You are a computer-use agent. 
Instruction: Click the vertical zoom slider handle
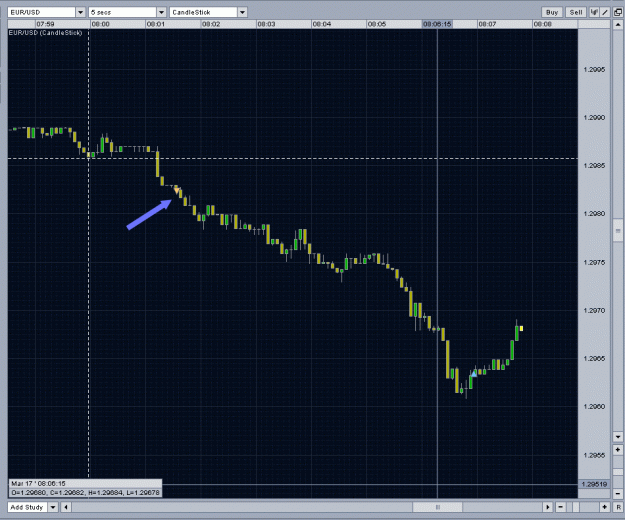click(618, 472)
